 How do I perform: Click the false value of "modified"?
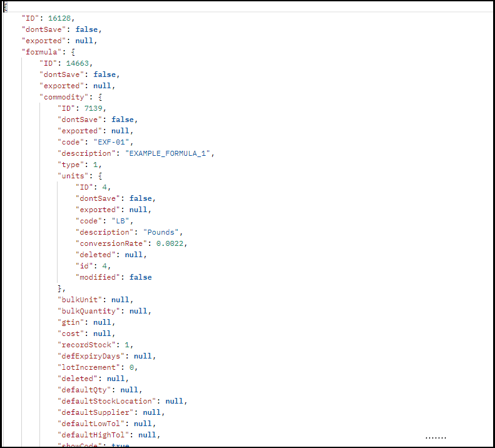click(x=140, y=277)
